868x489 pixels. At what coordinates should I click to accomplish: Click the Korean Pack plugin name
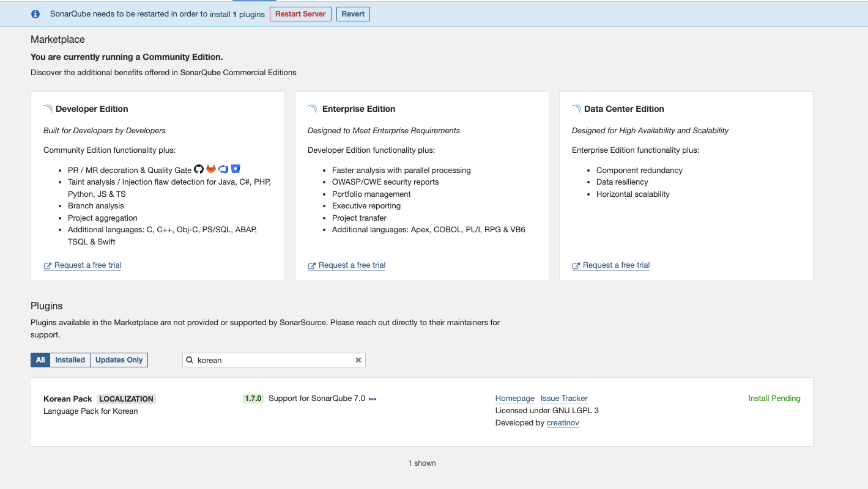point(68,399)
